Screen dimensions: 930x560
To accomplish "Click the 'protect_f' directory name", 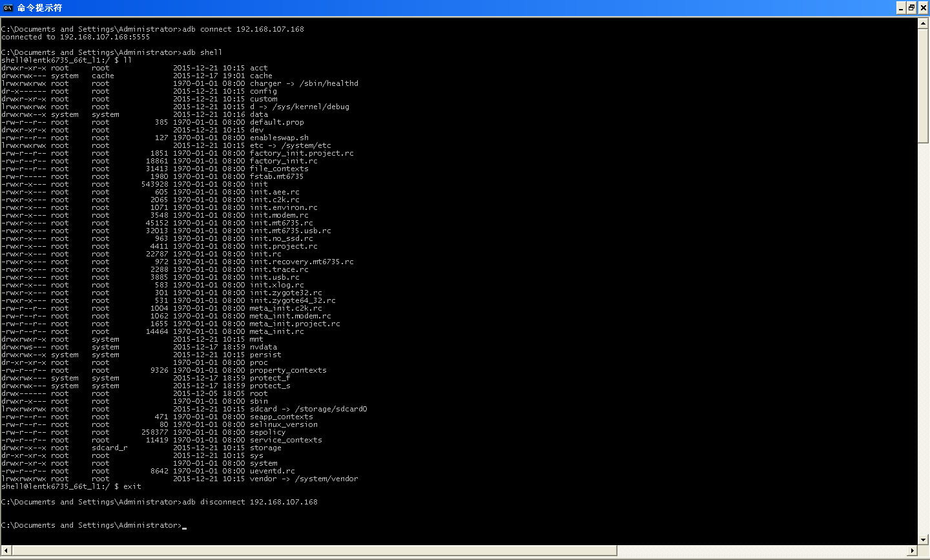I will tap(270, 378).
